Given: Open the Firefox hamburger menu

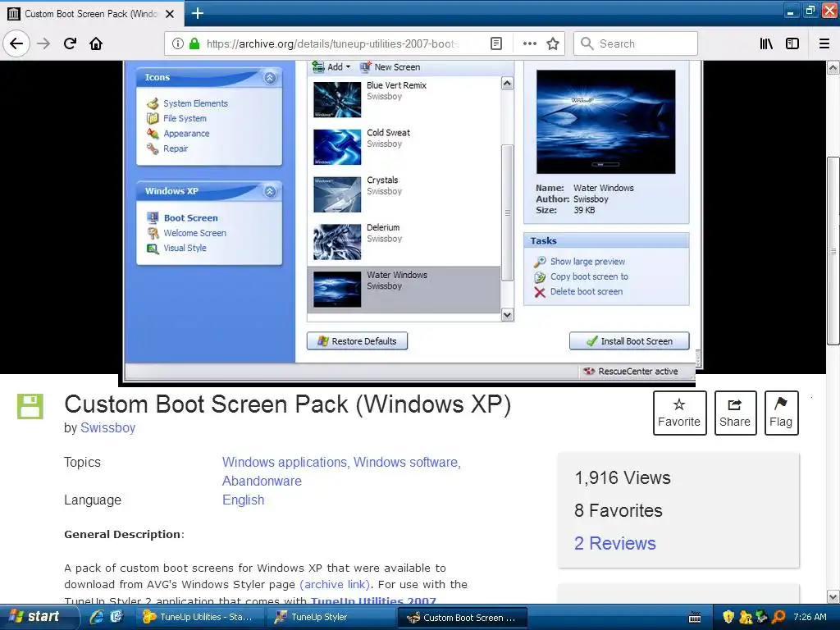Looking at the screenshot, I should [x=824, y=43].
